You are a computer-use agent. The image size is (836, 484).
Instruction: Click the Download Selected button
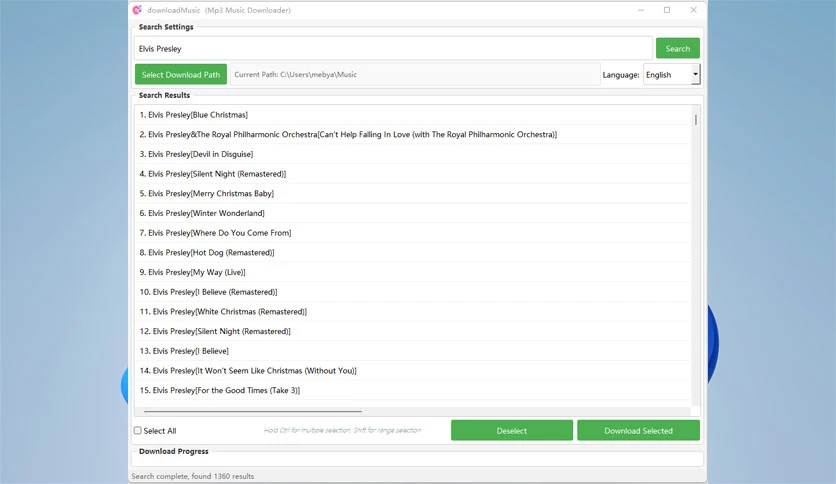638,431
